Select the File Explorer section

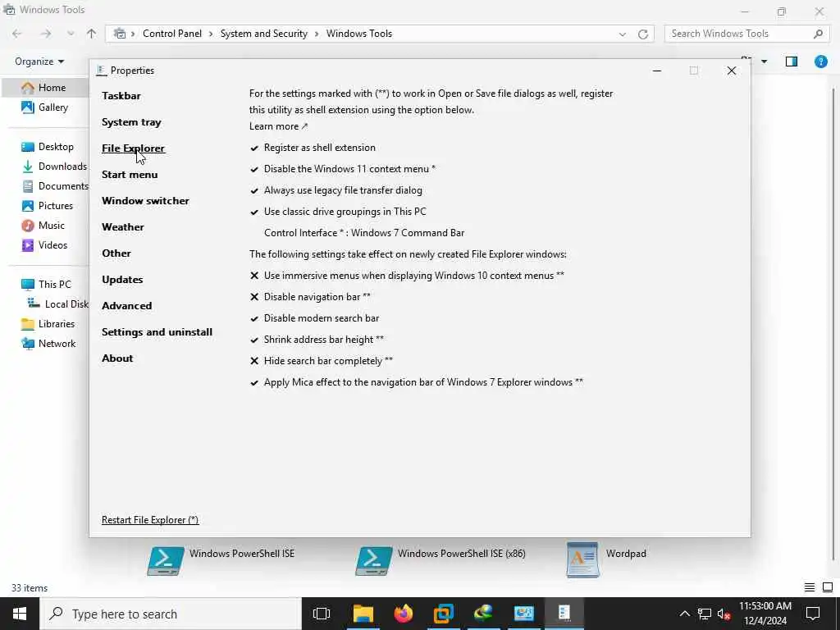pyautogui.click(x=134, y=148)
